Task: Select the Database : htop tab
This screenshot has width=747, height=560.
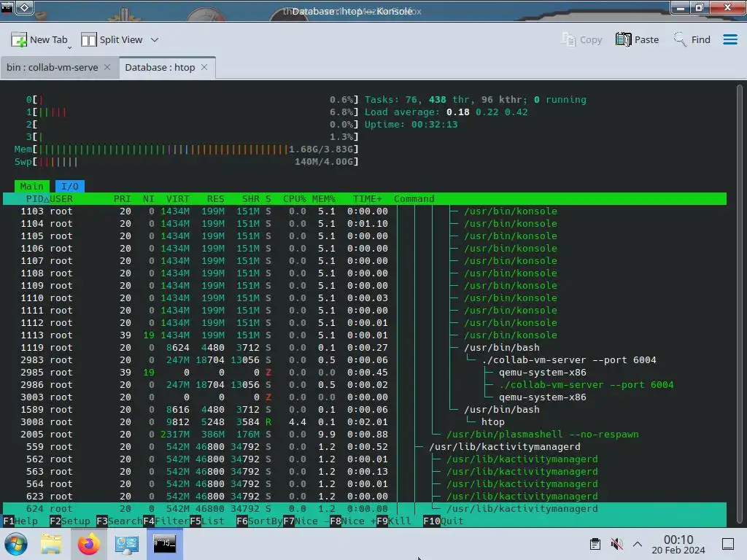Action: point(160,67)
